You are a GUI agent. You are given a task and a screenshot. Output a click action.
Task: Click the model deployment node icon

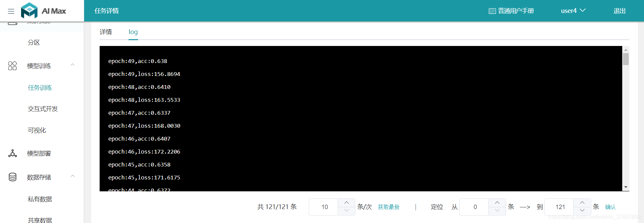[13, 154]
